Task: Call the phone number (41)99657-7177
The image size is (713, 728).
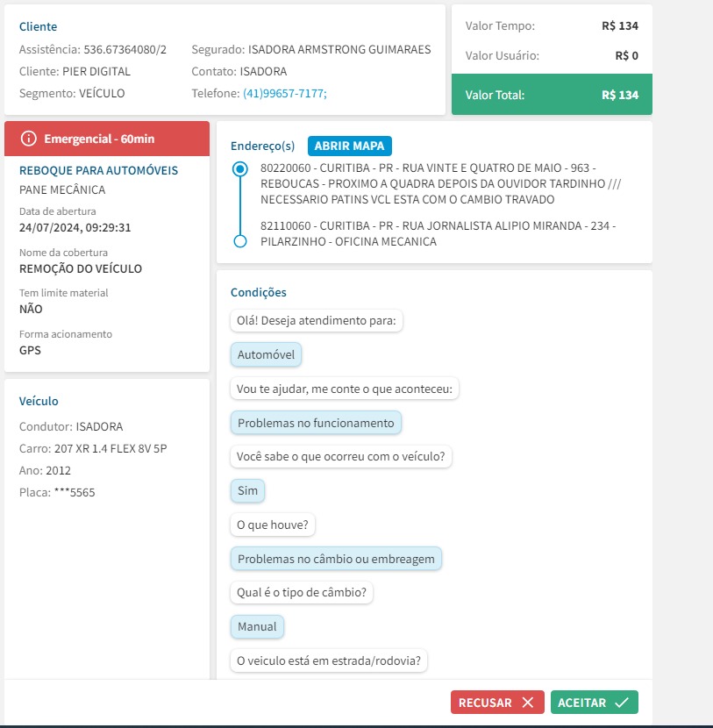Action: click(285, 94)
